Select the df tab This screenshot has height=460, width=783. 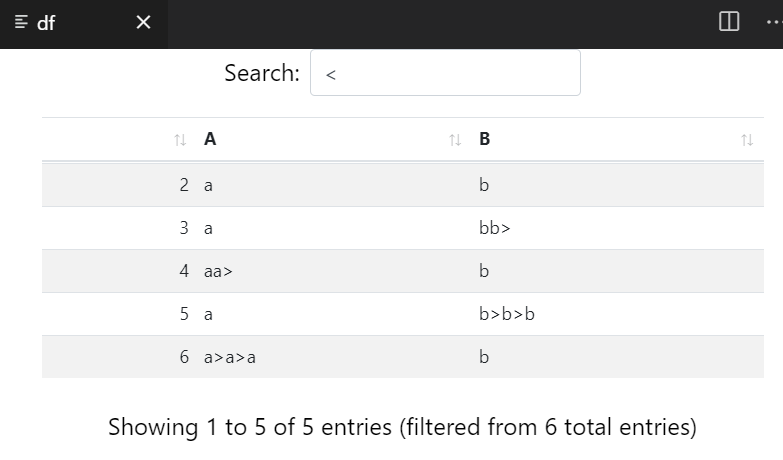pos(60,22)
